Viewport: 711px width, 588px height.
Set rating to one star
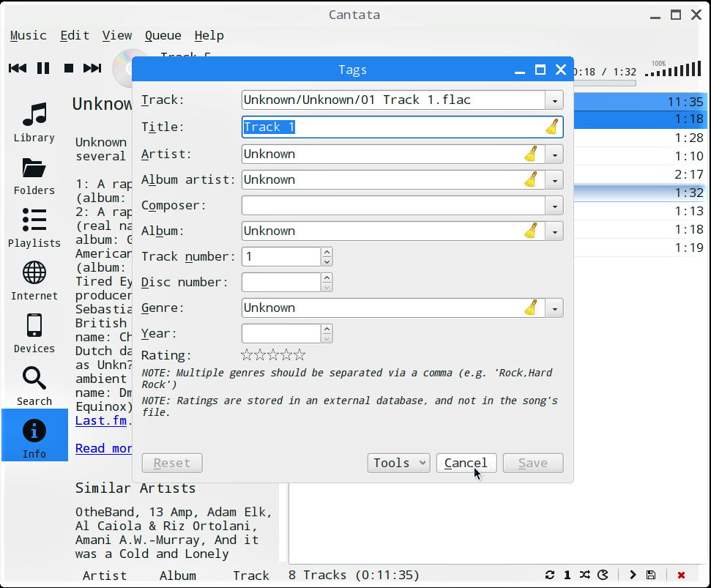click(x=246, y=355)
